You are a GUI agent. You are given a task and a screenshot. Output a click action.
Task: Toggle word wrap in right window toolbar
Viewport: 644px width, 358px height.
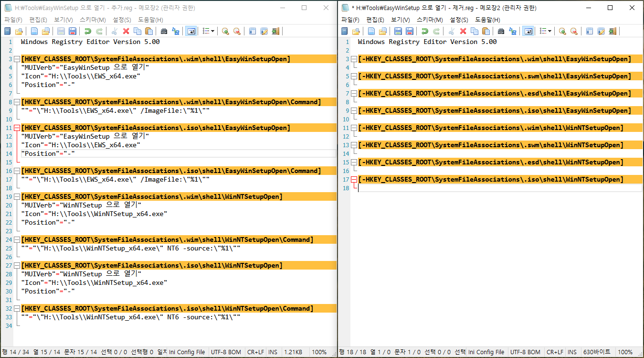(528, 31)
